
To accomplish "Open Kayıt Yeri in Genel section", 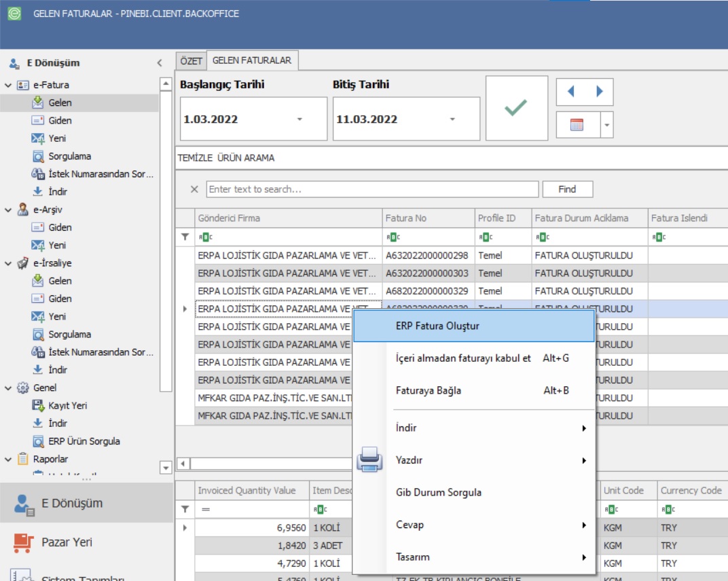I will pyautogui.click(x=67, y=405).
